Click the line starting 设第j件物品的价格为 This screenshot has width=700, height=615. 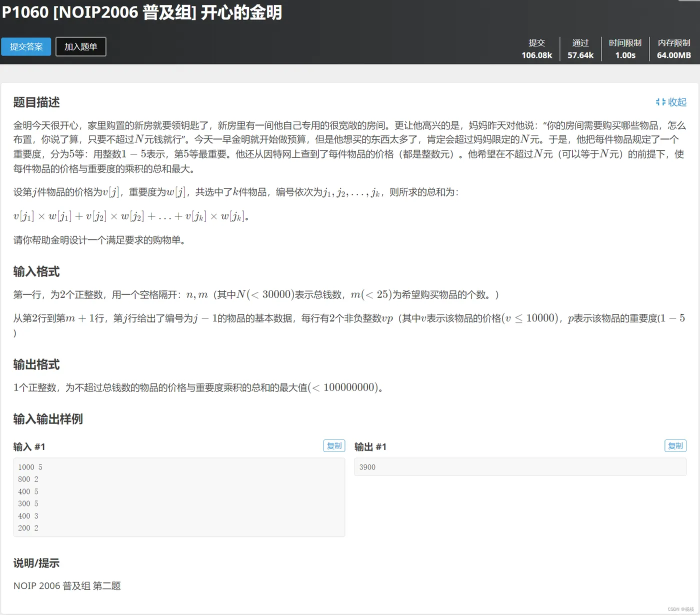[236, 192]
